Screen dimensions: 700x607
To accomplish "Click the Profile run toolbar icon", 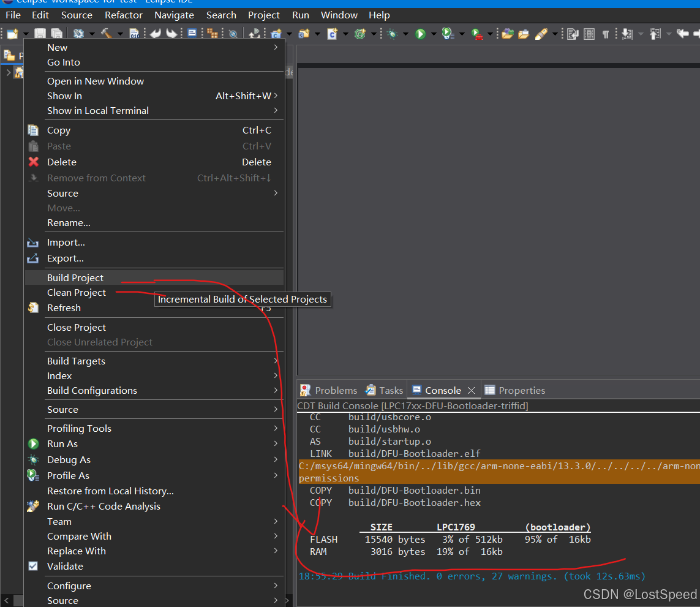I will [x=448, y=34].
